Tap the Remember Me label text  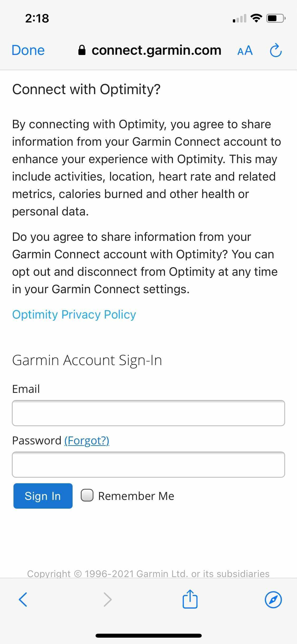click(x=136, y=496)
